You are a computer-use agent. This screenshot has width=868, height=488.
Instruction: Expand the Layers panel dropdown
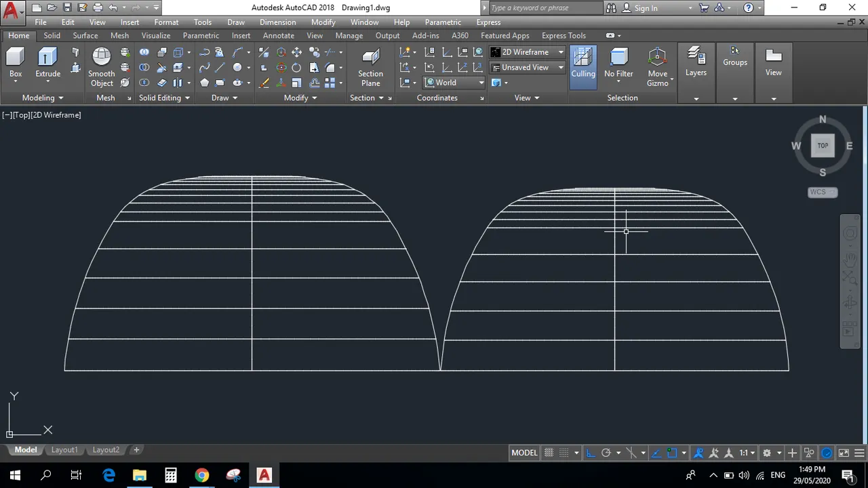[696, 99]
